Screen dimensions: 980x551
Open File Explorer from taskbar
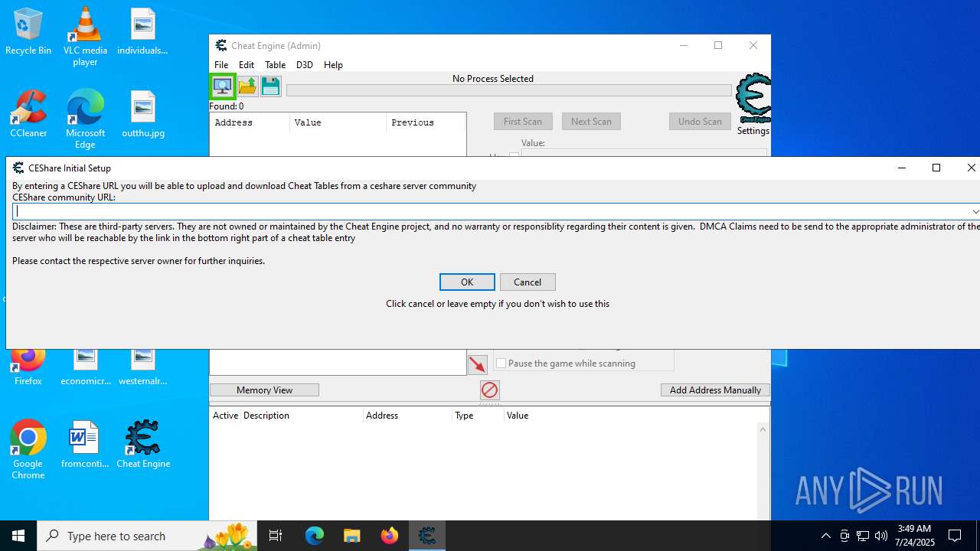click(x=352, y=536)
